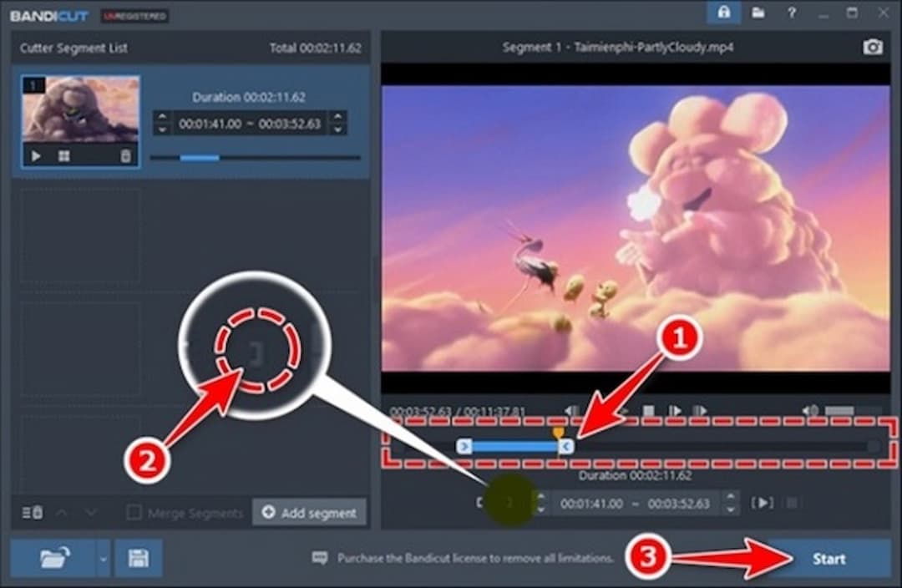
Task: Click the segment start handle on timeline
Action: pos(464,446)
